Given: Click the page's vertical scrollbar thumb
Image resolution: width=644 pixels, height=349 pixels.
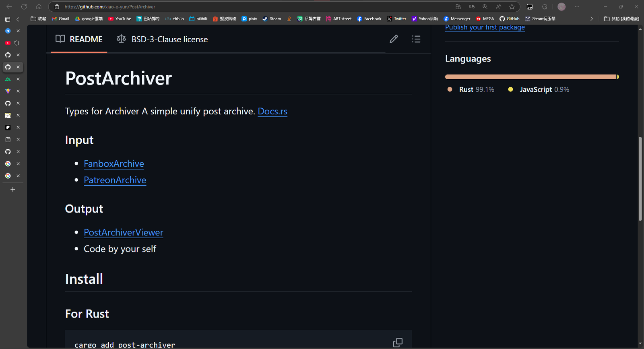Looking at the screenshot, I should coord(640,179).
